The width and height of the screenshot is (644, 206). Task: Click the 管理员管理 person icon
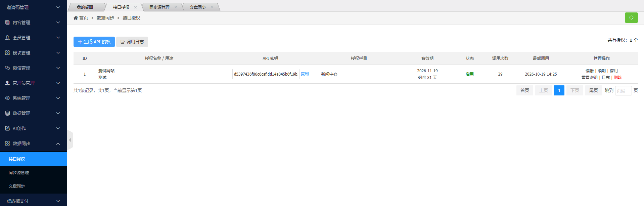[x=7, y=83]
